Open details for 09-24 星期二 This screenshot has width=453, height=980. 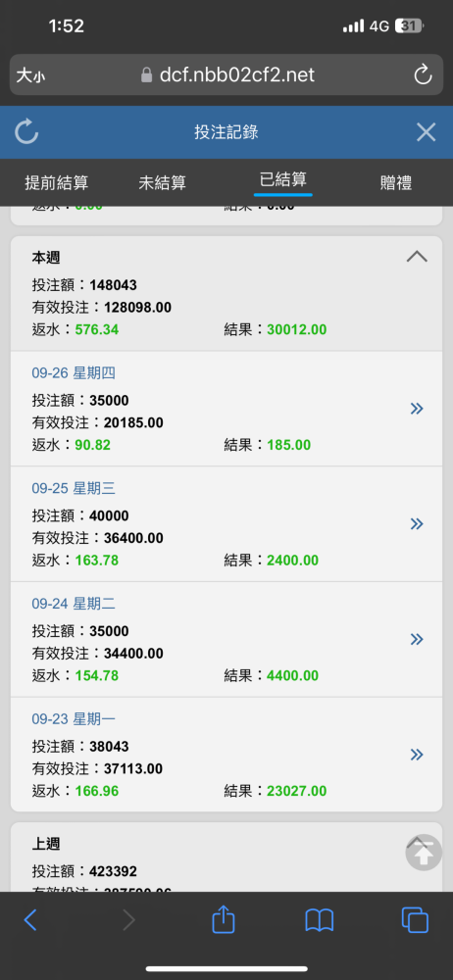coord(417,639)
